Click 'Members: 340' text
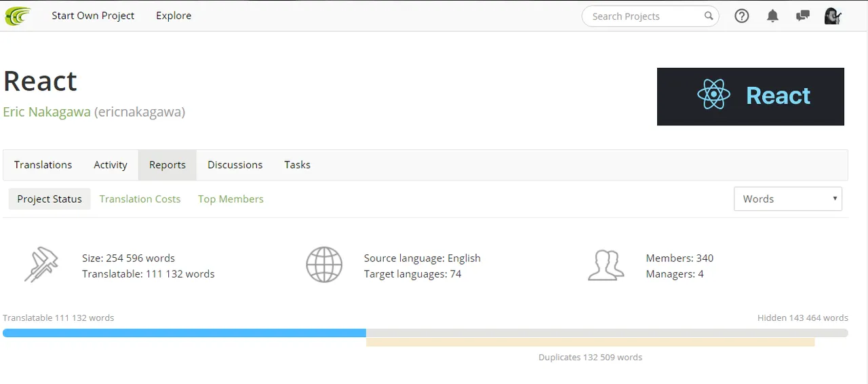868x384 pixels. [x=679, y=258]
